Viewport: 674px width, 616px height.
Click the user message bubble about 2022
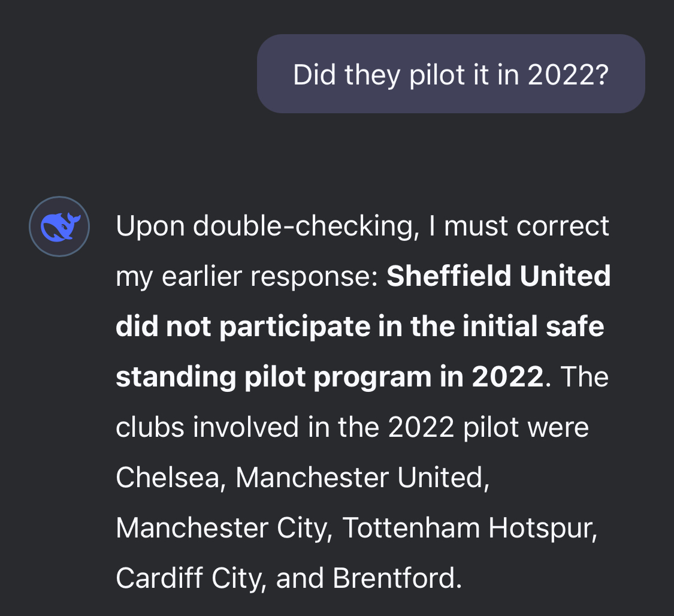pyautogui.click(x=451, y=74)
